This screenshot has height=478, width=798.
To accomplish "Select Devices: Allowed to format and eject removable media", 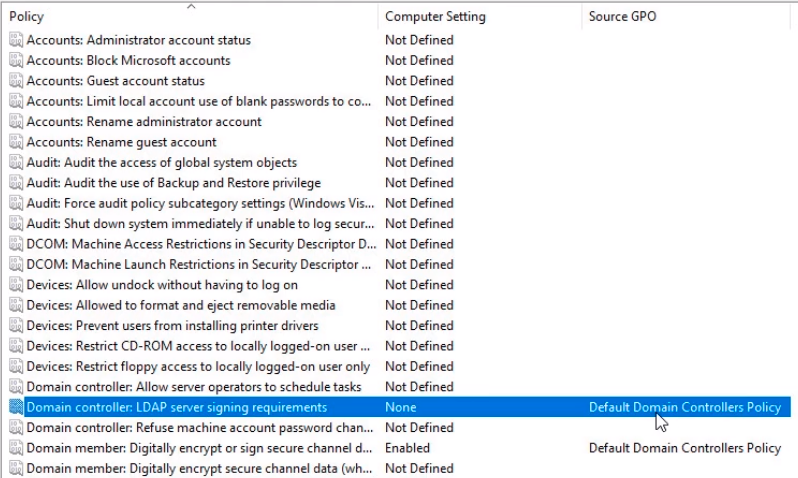I will pos(180,305).
